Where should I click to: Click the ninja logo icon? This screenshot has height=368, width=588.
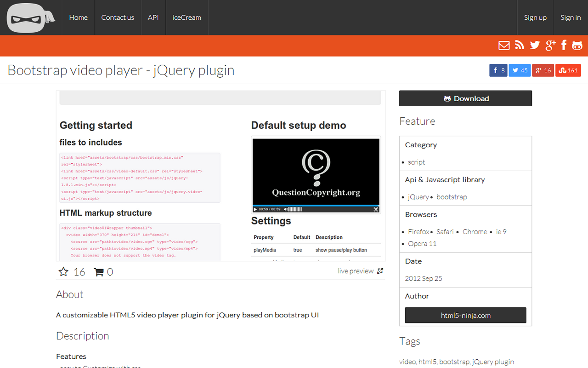tap(31, 17)
